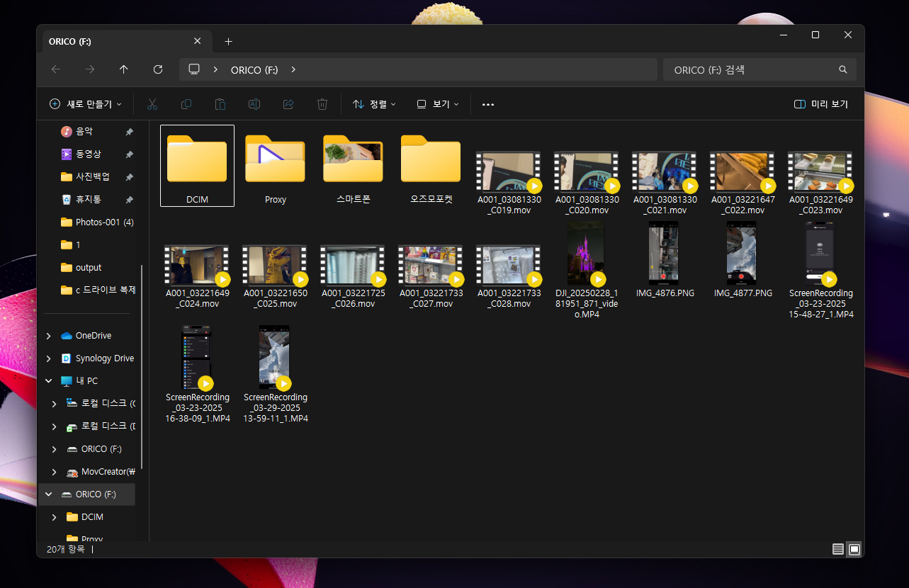Select A001_03081330_C019.mov video

coord(509,183)
